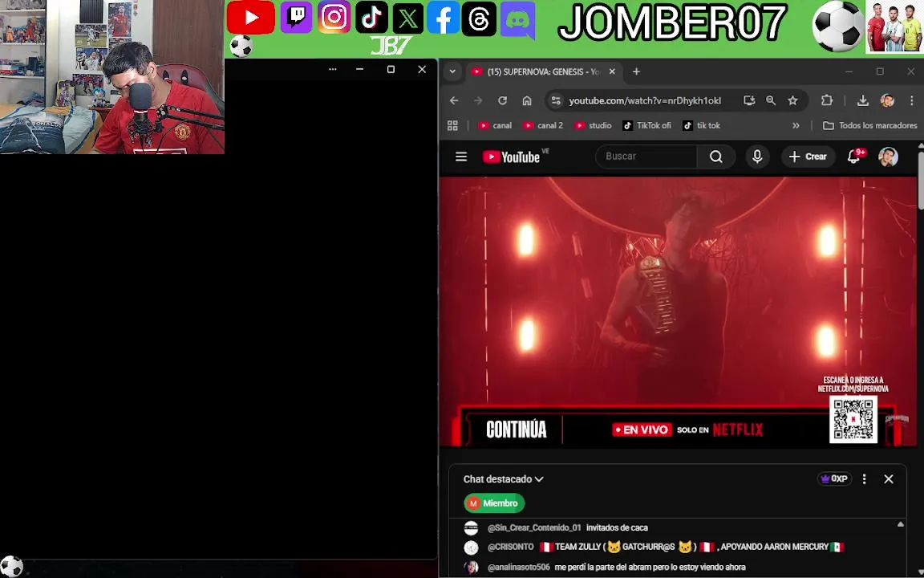The image size is (924, 578).
Task: Close the SUPERNOVA: GENESIS tab
Action: pos(612,71)
